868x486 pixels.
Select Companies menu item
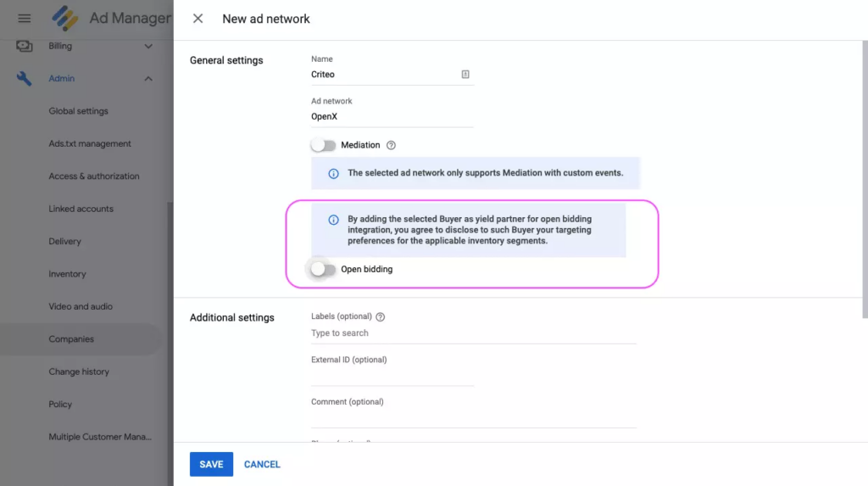81,339
